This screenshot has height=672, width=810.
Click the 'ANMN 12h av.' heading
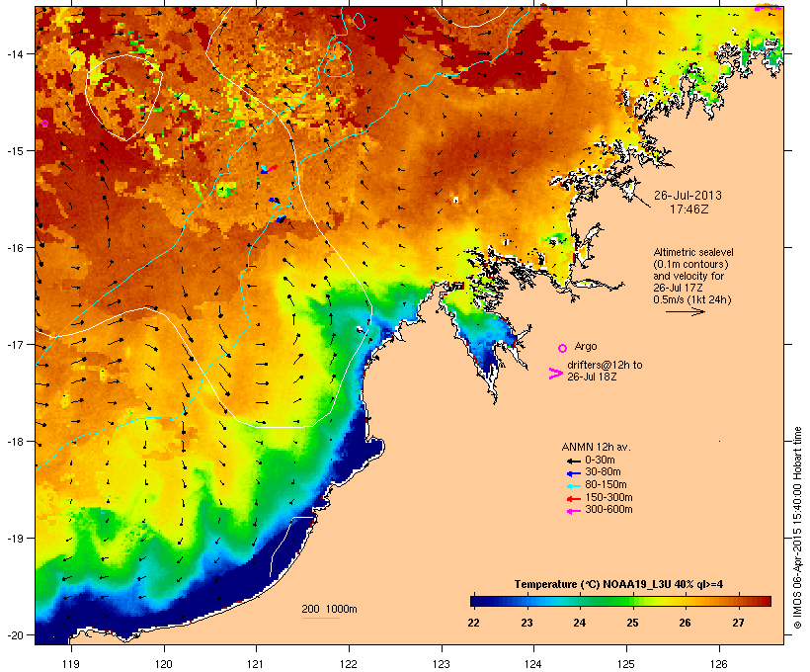[x=596, y=447]
